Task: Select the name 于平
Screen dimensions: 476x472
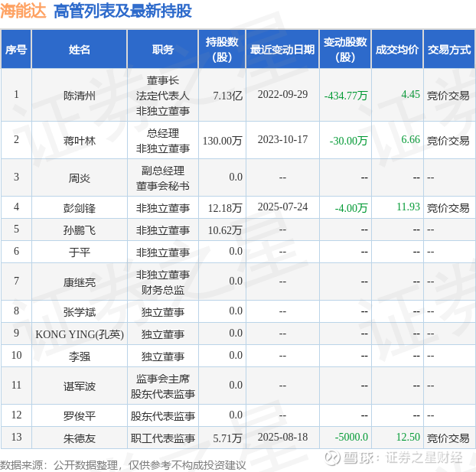Action: 80,252
